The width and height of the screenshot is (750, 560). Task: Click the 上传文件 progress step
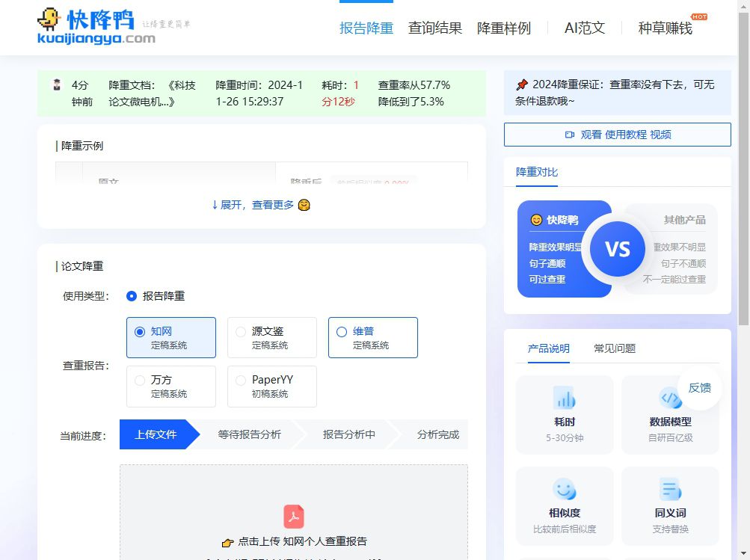click(159, 434)
